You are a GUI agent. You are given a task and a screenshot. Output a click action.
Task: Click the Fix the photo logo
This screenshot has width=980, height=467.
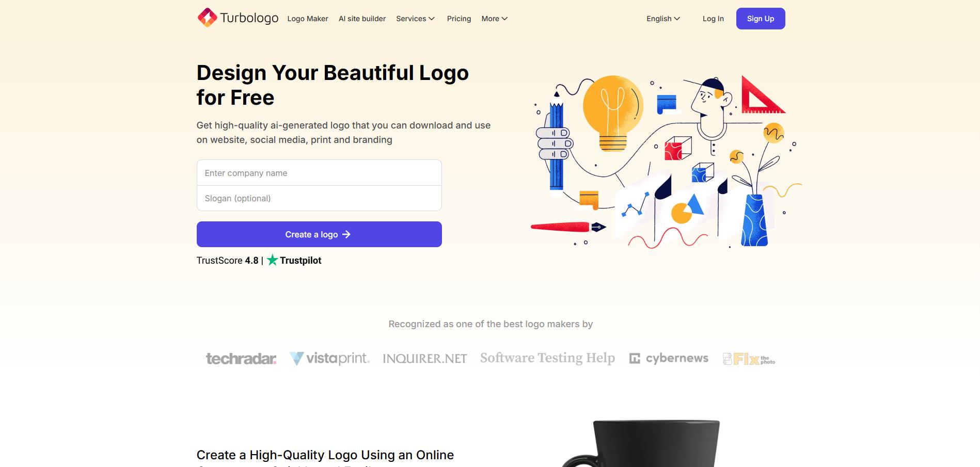pyautogui.click(x=749, y=359)
